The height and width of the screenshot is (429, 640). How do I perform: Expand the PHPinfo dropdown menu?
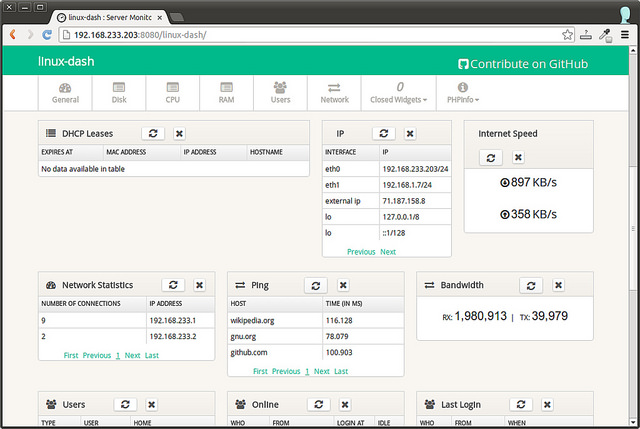pos(462,93)
